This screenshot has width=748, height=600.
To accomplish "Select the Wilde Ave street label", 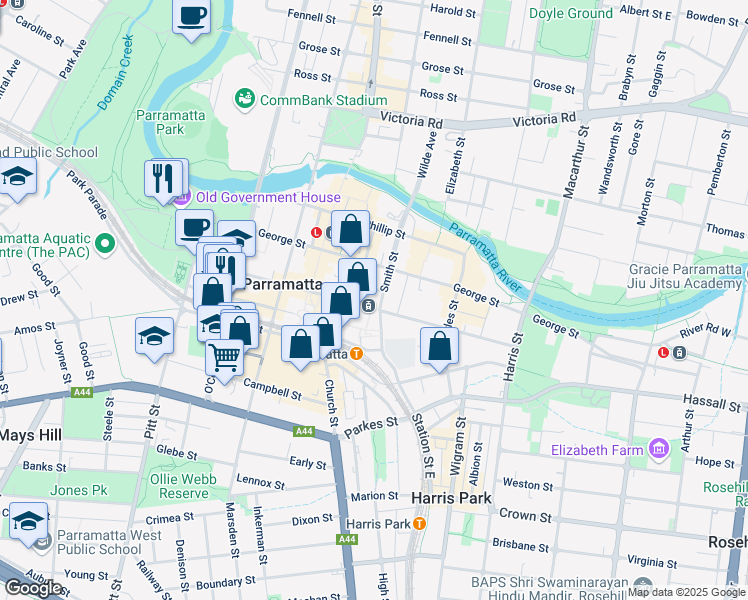I will 426,155.
